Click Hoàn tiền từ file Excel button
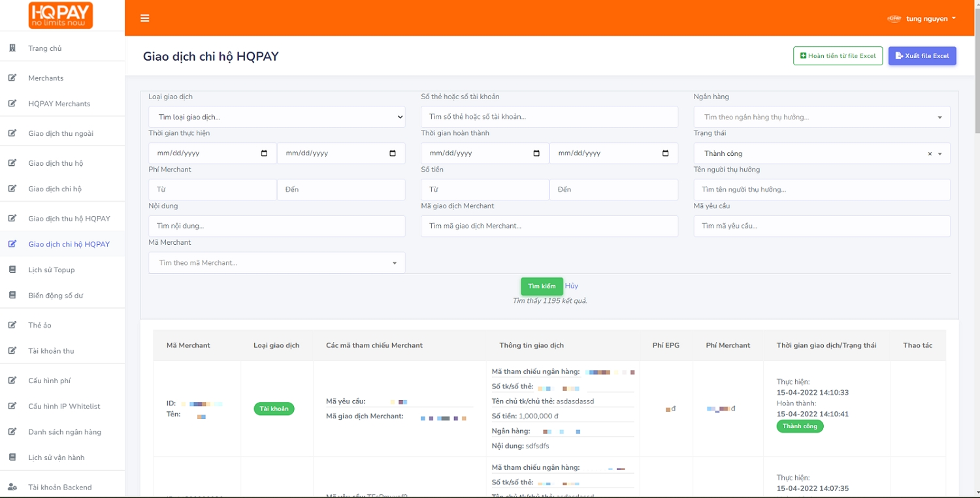Screen dimensions: 980x498 838,56
